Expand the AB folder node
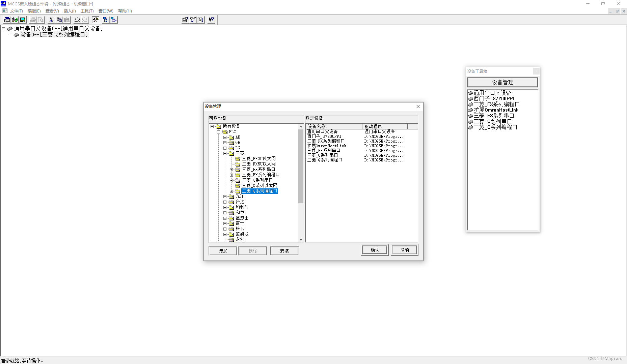The width and height of the screenshot is (627, 364). pyautogui.click(x=225, y=137)
